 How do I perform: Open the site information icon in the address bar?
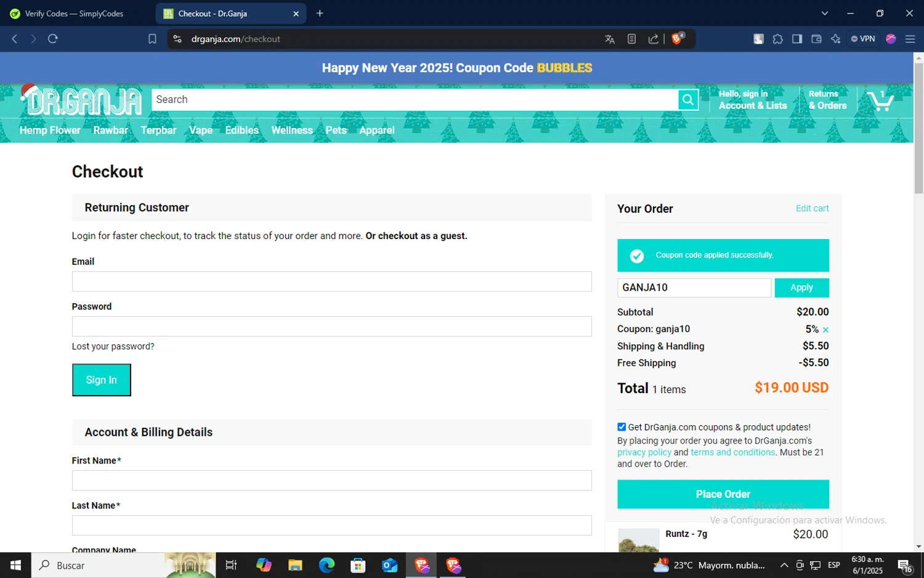[177, 39]
